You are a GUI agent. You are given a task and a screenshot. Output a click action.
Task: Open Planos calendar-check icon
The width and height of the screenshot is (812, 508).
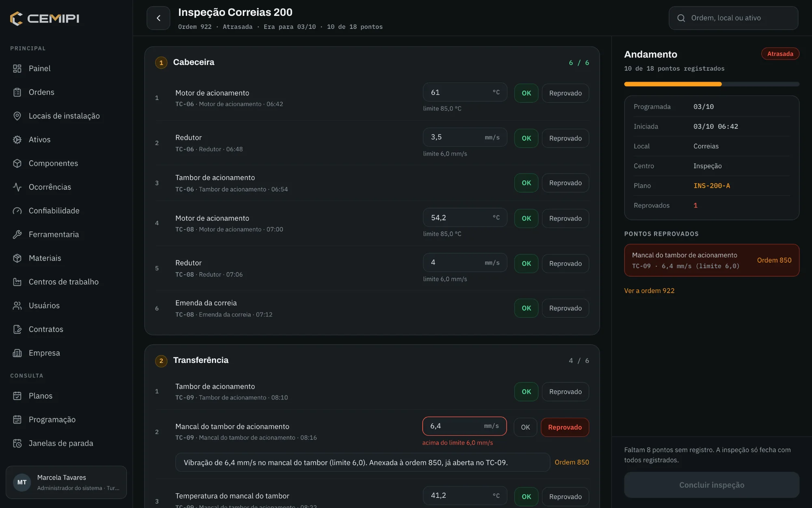coord(17,396)
